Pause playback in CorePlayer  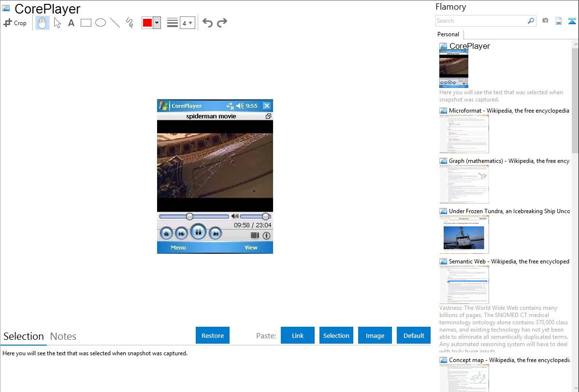198,232
